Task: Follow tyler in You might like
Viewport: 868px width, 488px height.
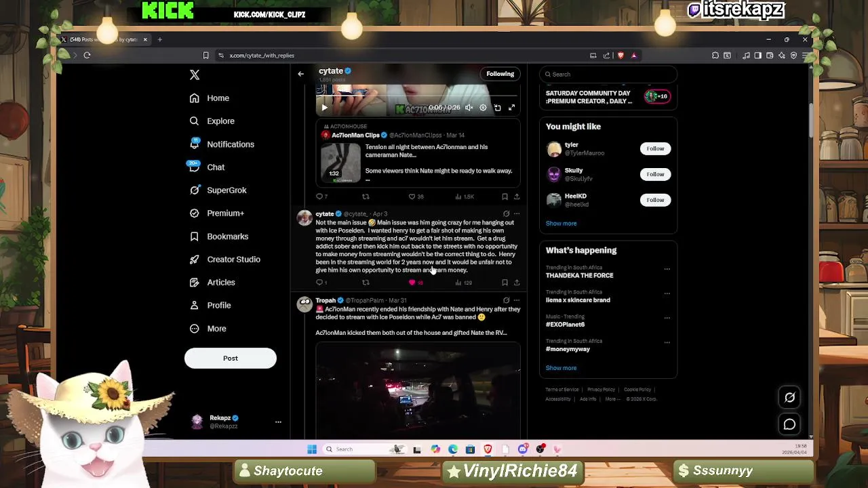Action: click(655, 148)
